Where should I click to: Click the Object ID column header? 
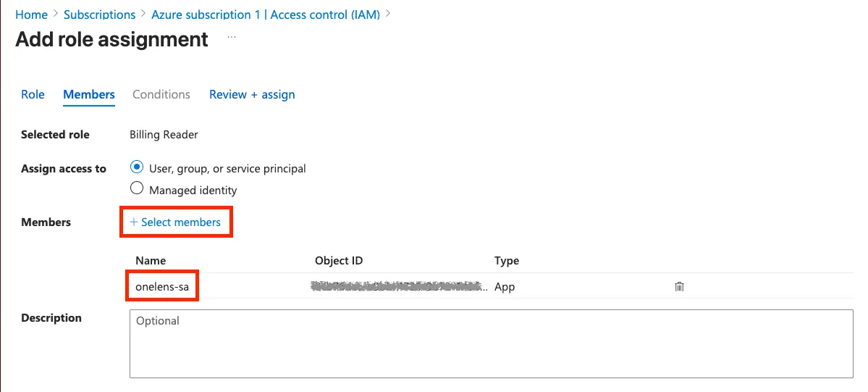point(339,261)
